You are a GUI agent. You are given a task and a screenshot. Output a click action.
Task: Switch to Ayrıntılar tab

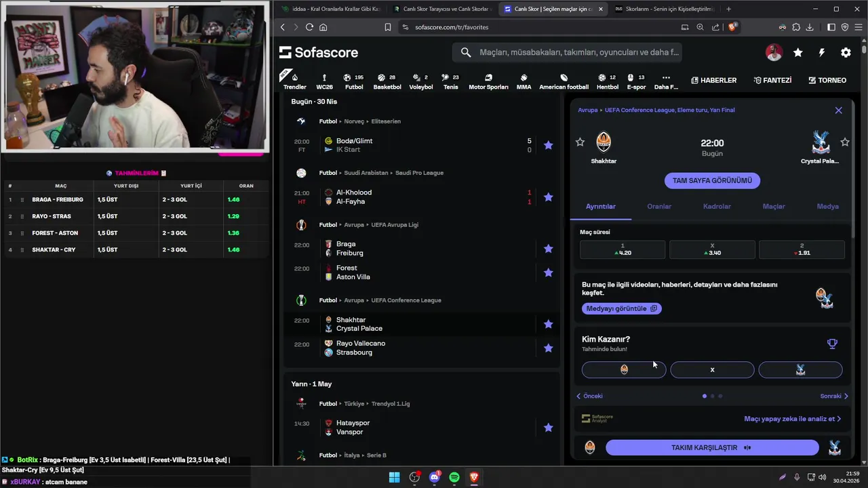coord(601,206)
